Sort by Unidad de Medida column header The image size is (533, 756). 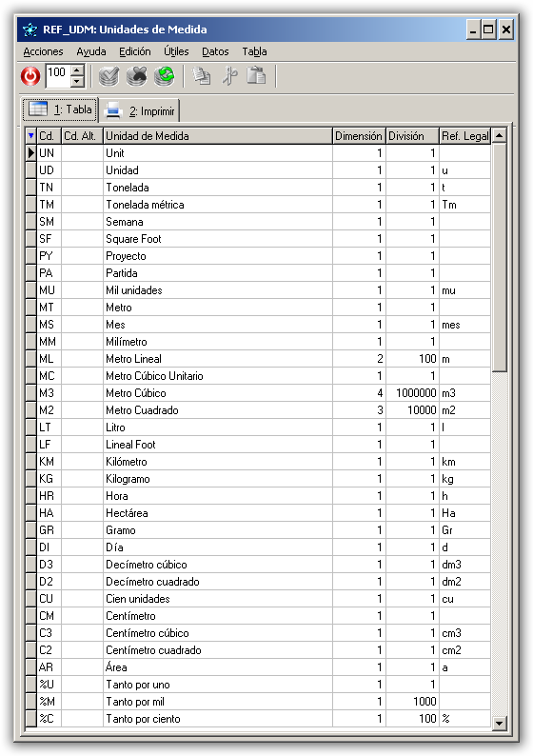(x=218, y=136)
